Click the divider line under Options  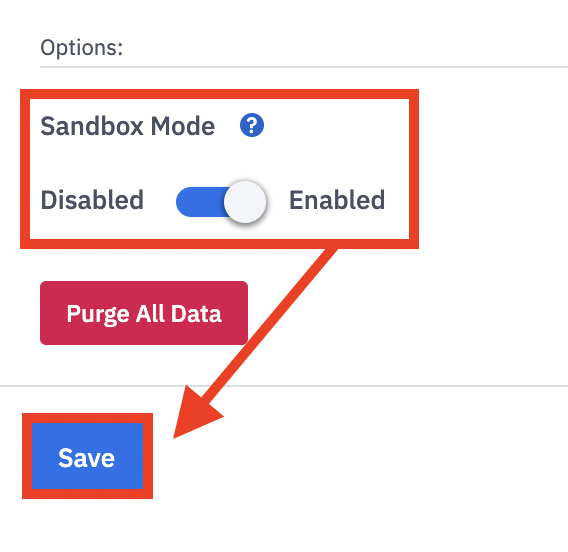[304, 67]
